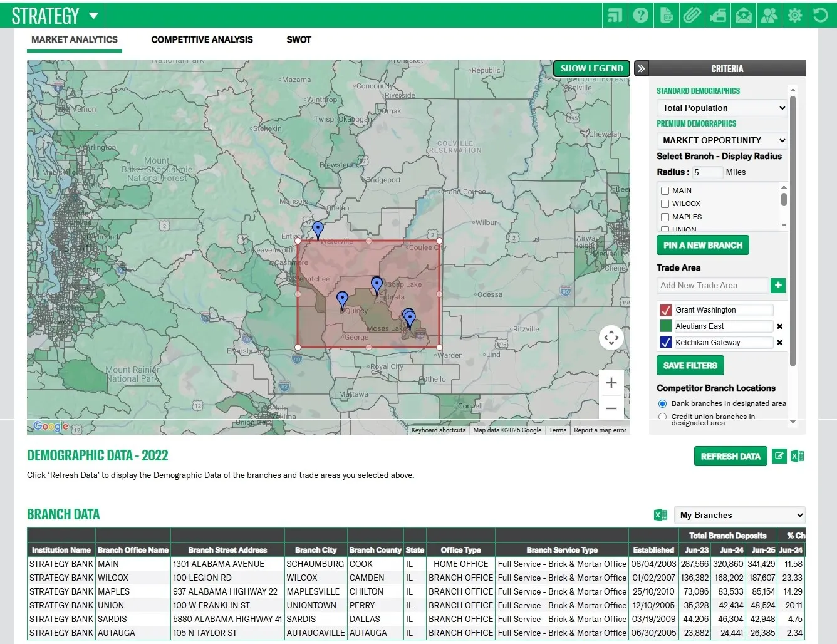Switch to Competitive Analysis tab
Image resolution: width=837 pixels, height=644 pixels.
point(202,39)
